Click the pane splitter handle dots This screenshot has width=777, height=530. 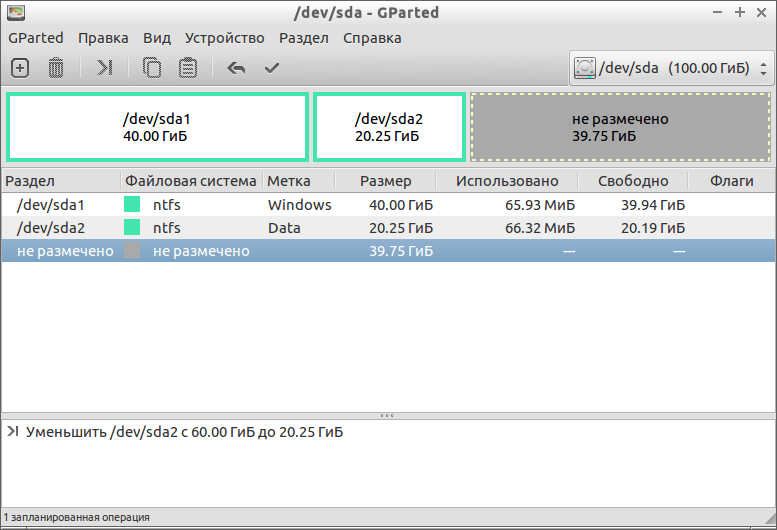[x=387, y=416]
